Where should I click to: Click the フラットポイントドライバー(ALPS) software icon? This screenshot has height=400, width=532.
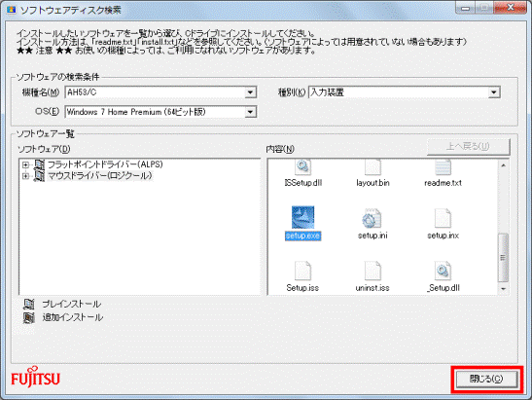(39, 164)
